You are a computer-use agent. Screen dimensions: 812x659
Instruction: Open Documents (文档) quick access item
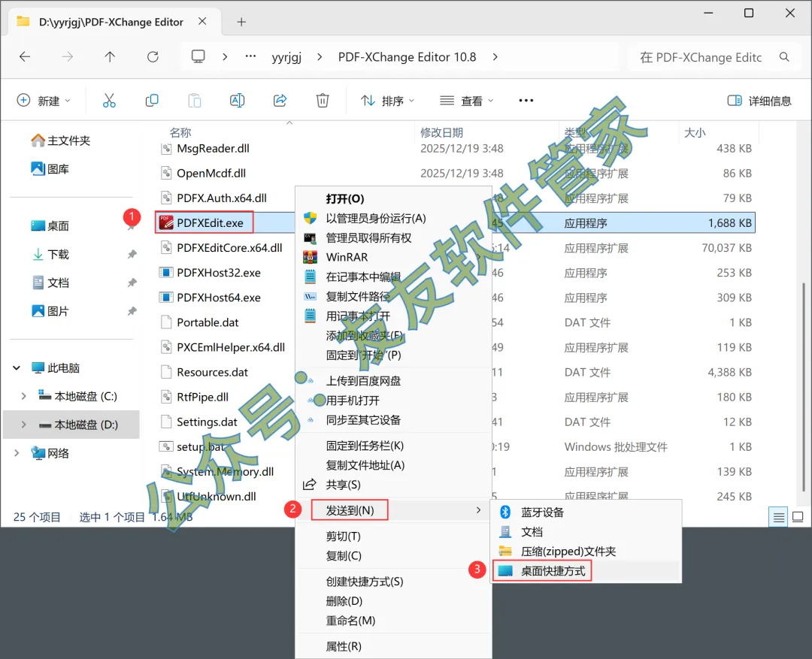coord(50,283)
